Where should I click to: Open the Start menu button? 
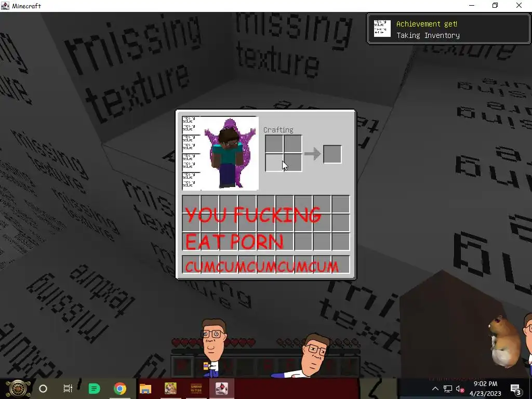(x=18, y=389)
